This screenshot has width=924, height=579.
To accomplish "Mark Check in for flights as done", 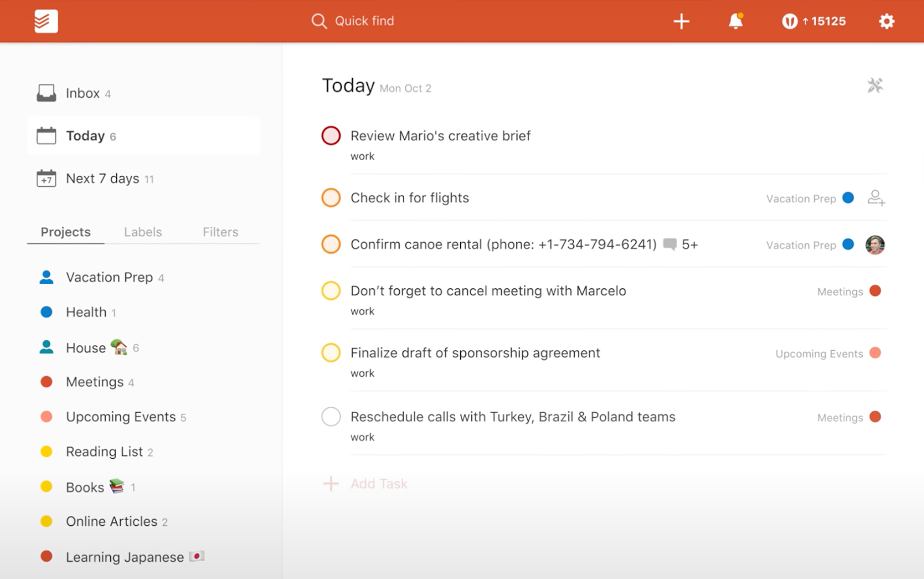I will [x=331, y=198].
